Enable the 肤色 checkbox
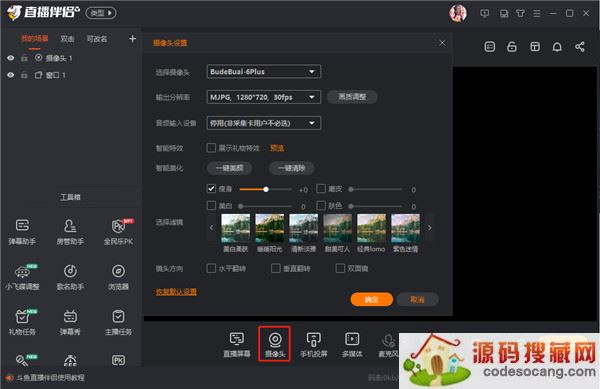Image resolution: width=600 pixels, height=389 pixels. [x=321, y=206]
